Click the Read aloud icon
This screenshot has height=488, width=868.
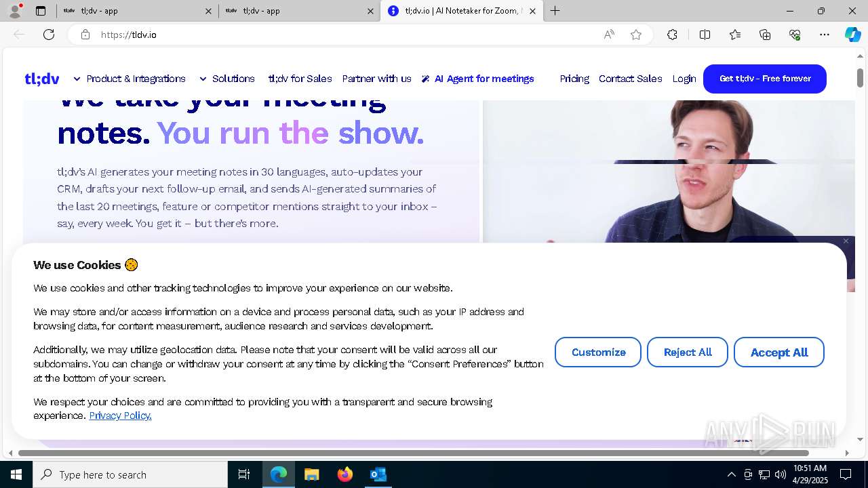[609, 35]
